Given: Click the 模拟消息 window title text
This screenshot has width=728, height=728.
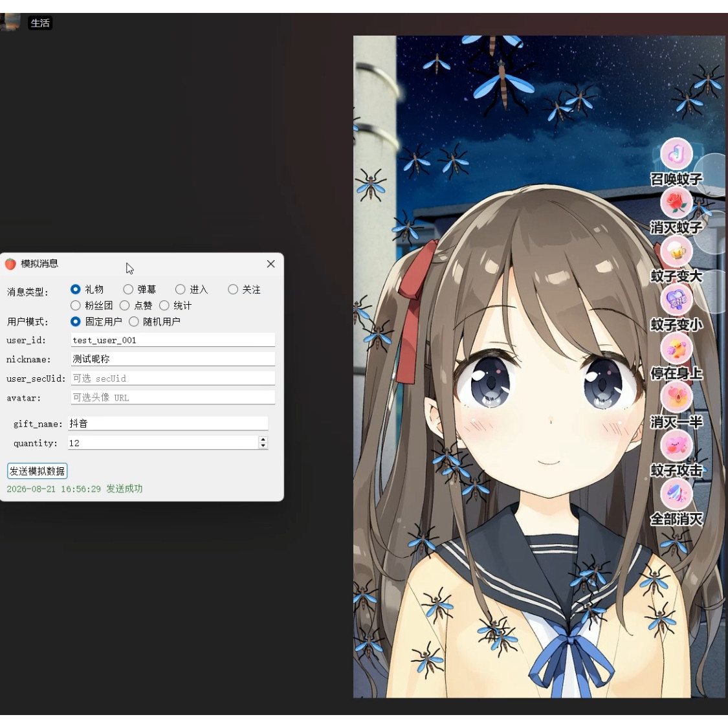Looking at the screenshot, I should [39, 264].
